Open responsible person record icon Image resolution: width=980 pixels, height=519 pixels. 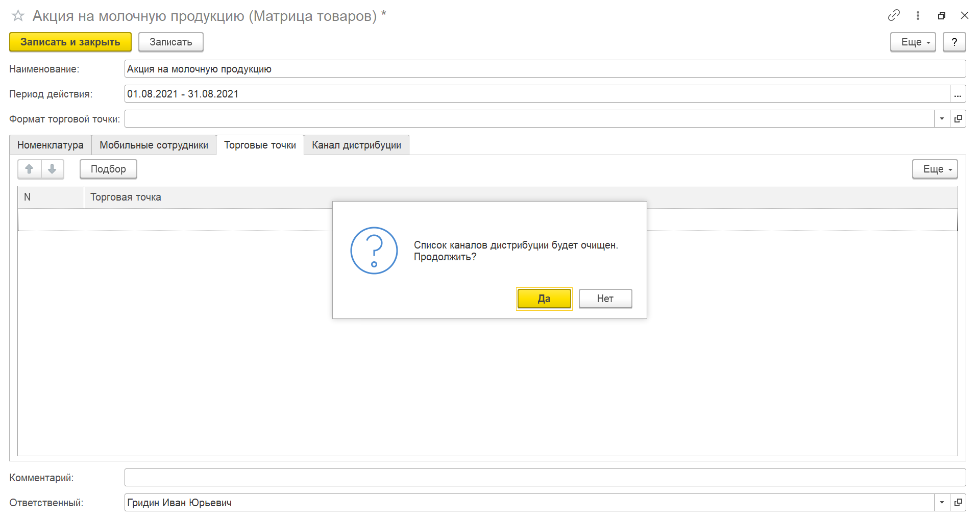pos(958,503)
